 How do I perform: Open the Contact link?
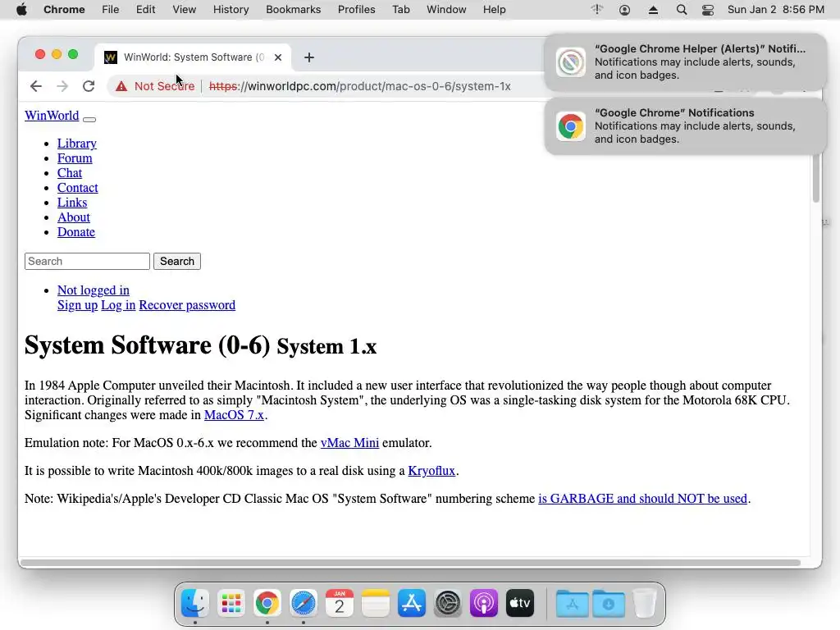[78, 188]
